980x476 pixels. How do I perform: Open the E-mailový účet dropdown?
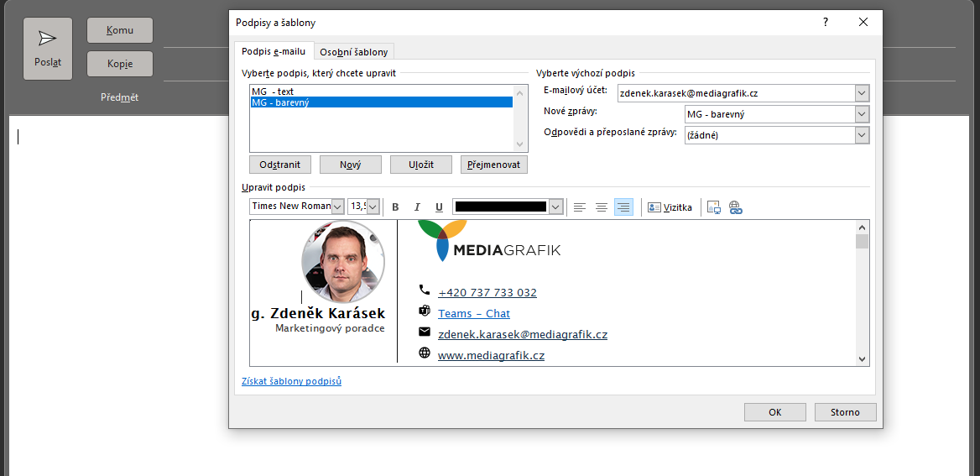click(862, 94)
